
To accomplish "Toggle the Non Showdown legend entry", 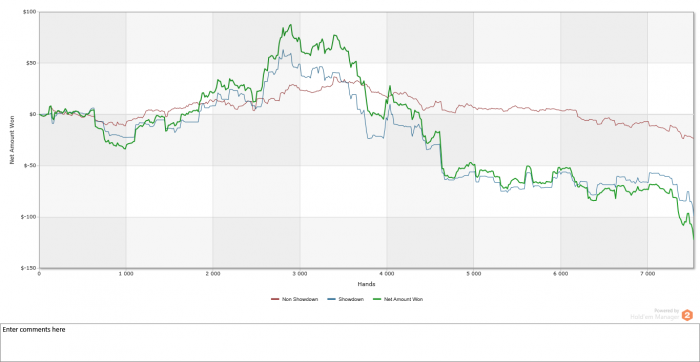I will pos(295,300).
